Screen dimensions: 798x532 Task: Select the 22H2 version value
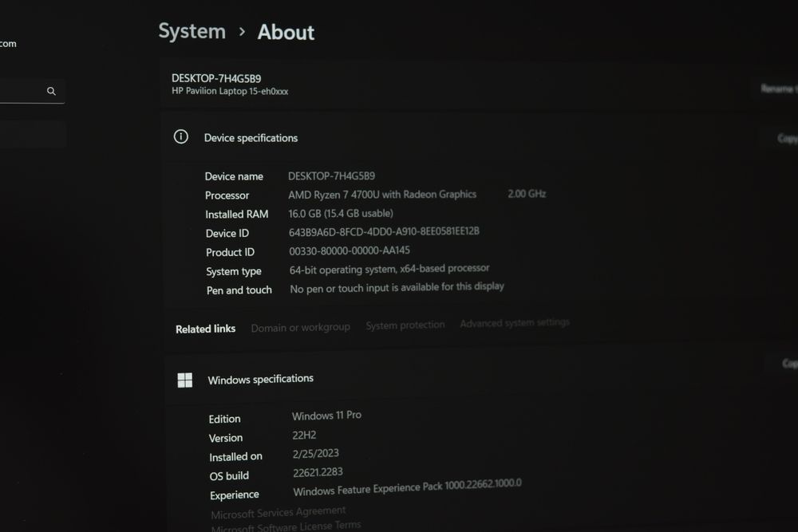pyautogui.click(x=304, y=435)
